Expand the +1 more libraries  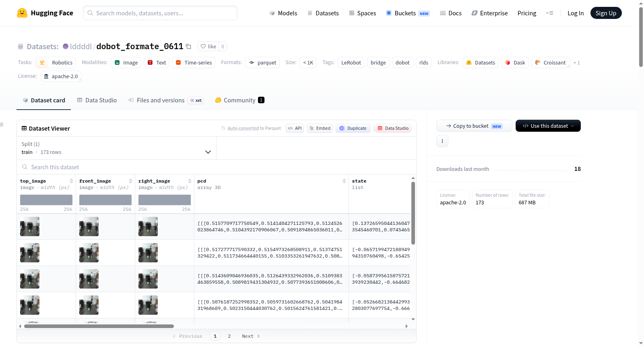pyautogui.click(x=576, y=63)
